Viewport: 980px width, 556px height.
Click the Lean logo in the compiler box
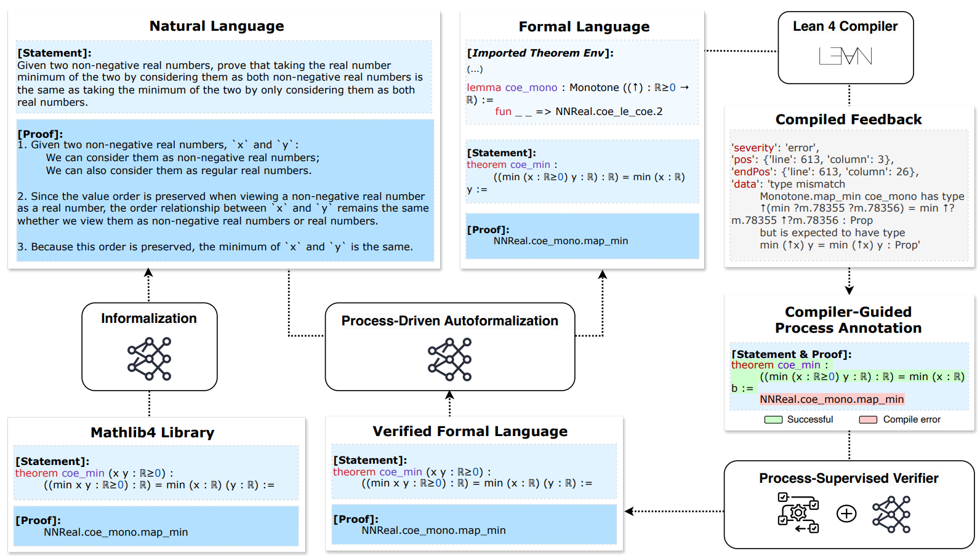pyautogui.click(x=845, y=56)
